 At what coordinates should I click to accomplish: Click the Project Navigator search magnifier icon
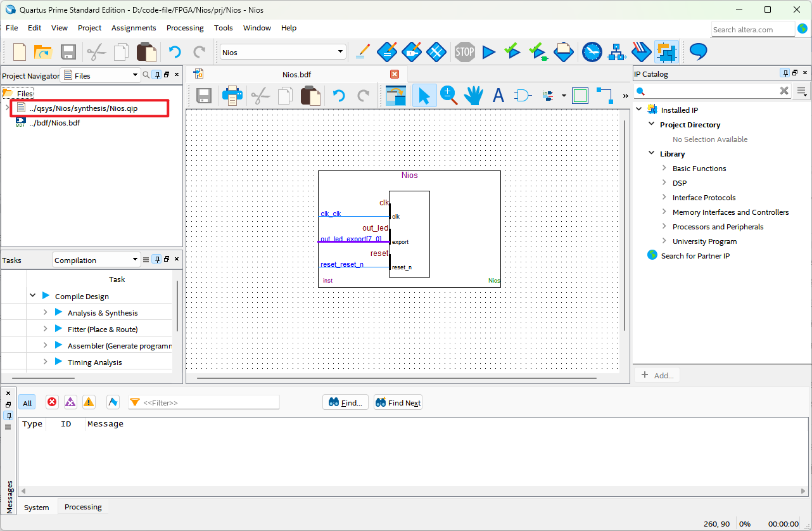tap(146, 75)
